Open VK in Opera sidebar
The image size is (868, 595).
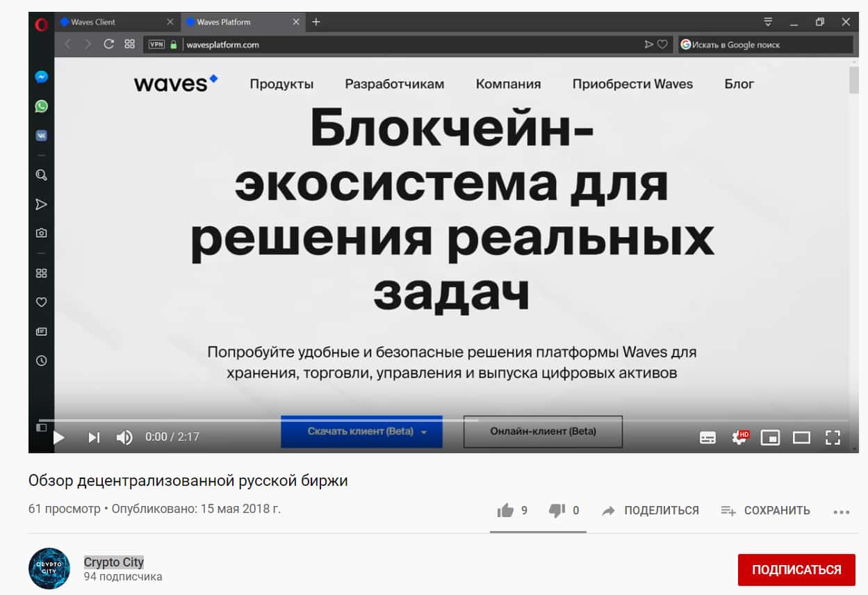tap(42, 136)
